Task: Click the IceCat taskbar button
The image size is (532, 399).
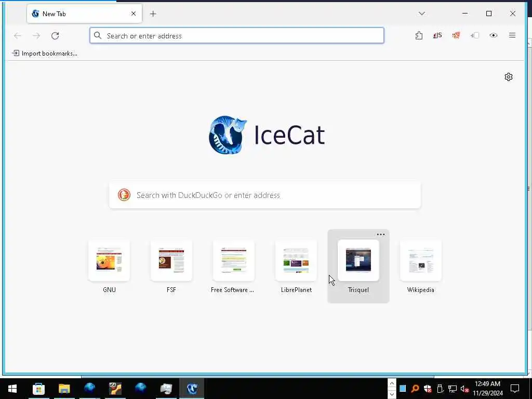Action: (192, 389)
